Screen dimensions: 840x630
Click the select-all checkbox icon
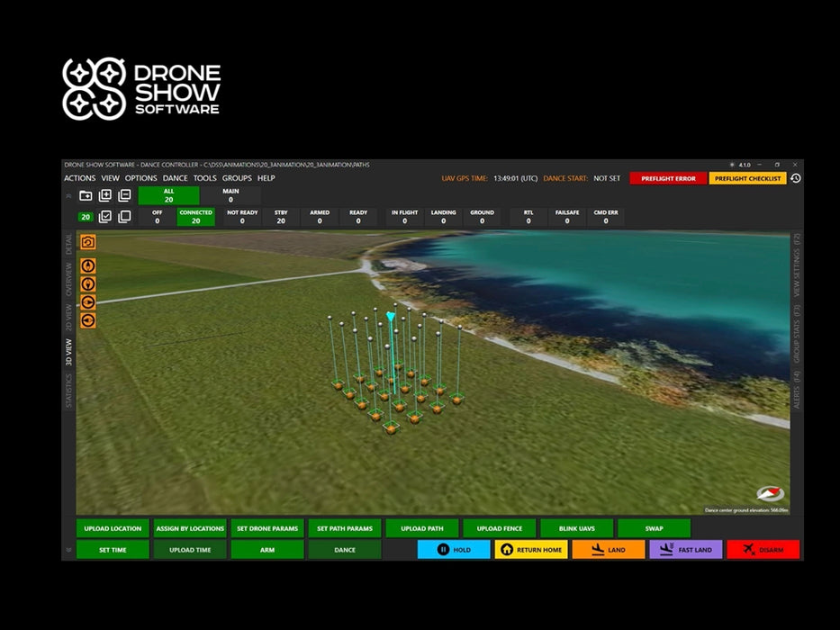106,217
